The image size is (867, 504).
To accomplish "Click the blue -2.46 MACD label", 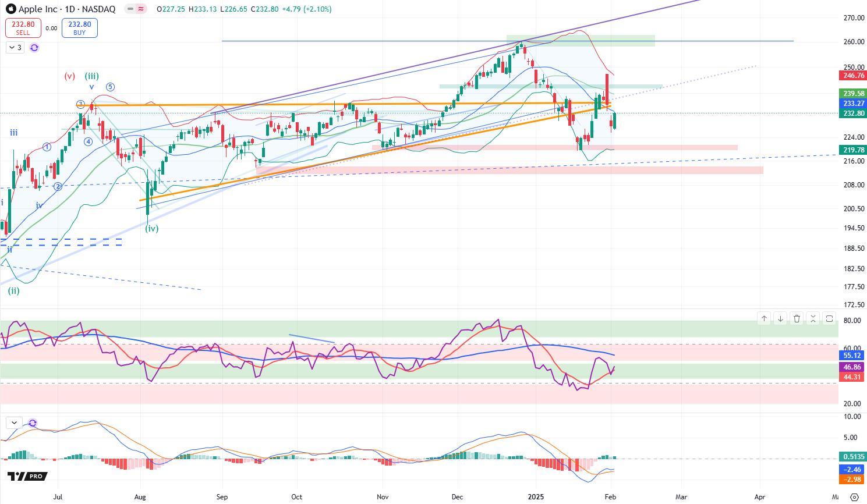I will [x=852, y=469].
